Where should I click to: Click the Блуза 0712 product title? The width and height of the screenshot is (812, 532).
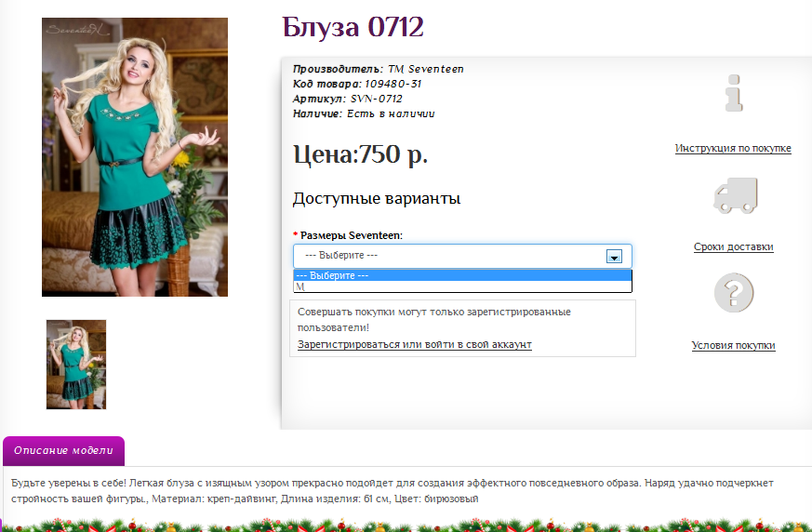[353, 27]
